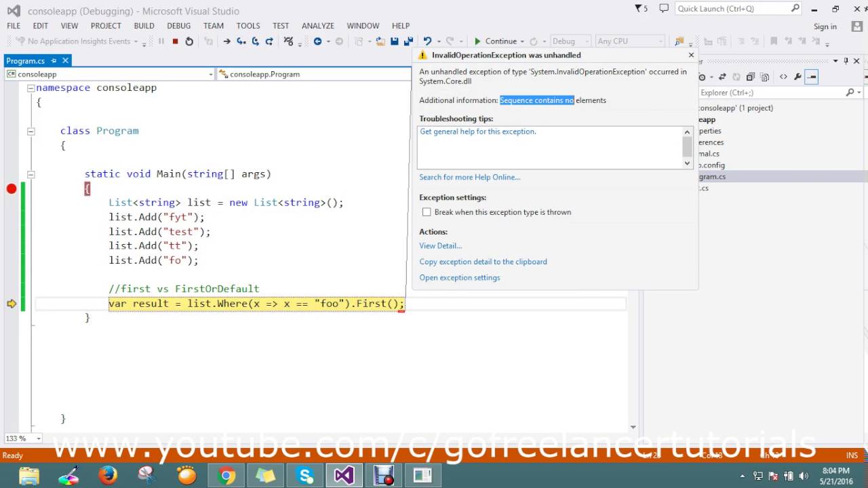This screenshot has height=488, width=868.
Task: Check 'Break when this exception type is thrown'
Action: [427, 212]
